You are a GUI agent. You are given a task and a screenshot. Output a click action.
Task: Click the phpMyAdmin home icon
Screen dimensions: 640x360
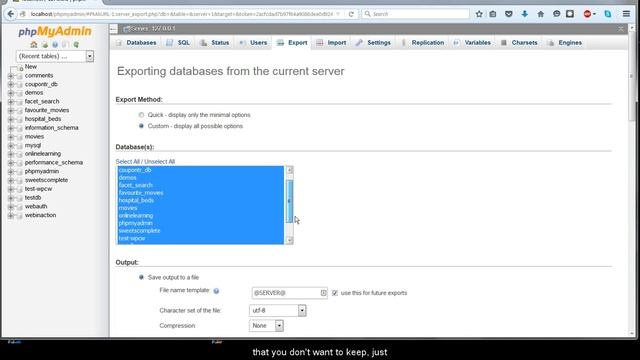[x=34, y=44]
